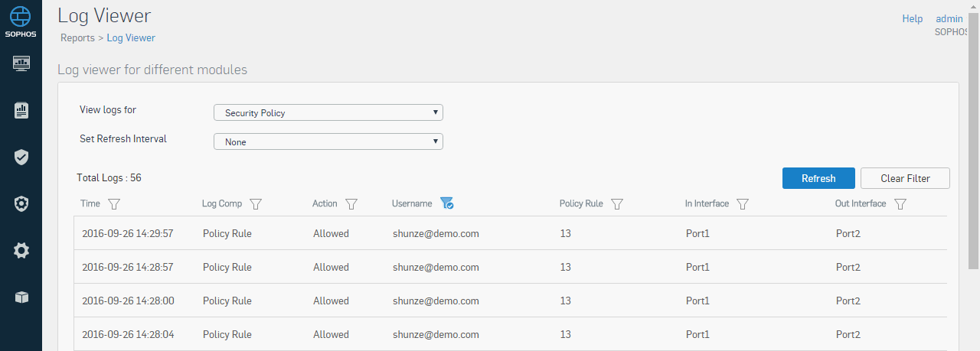Image resolution: width=980 pixels, height=351 pixels.
Task: Click the In Interface filter funnel
Action: 742,204
